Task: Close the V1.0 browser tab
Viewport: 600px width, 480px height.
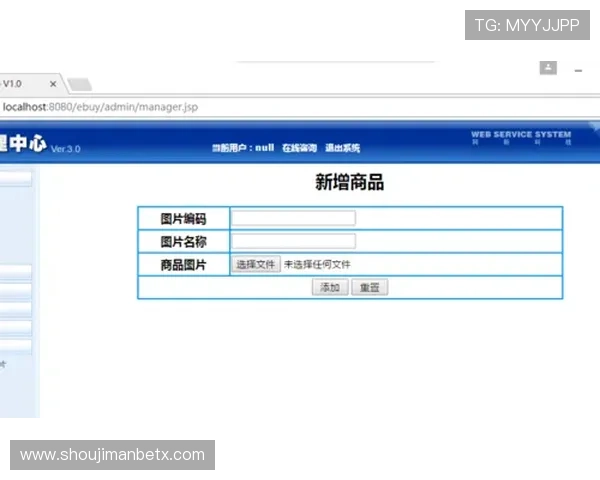Action: [53, 84]
